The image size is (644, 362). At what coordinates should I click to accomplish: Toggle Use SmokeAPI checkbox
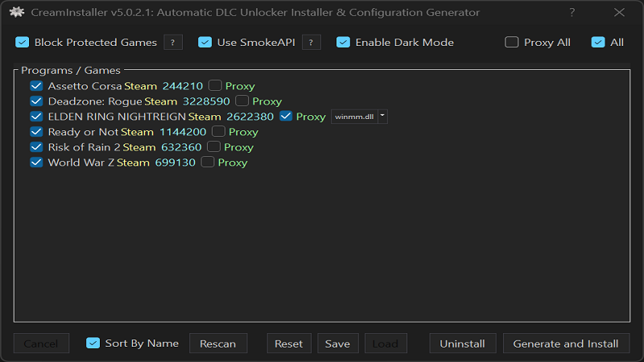tap(205, 43)
